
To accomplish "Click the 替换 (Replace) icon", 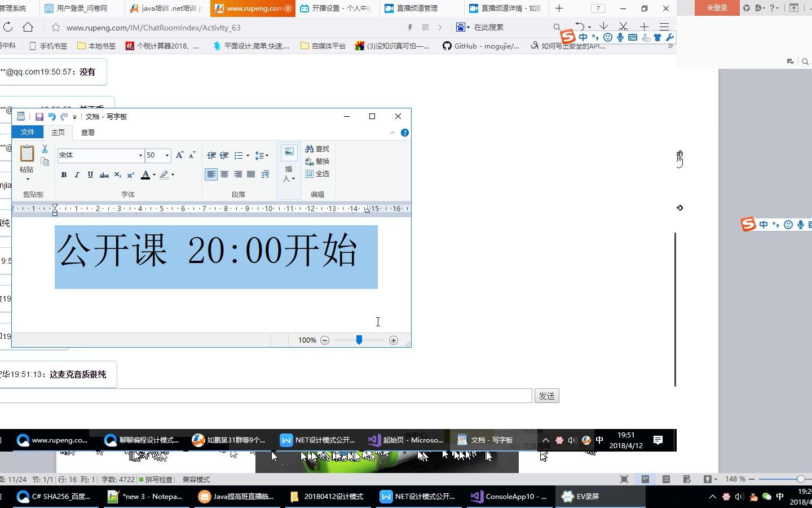I will coord(317,161).
